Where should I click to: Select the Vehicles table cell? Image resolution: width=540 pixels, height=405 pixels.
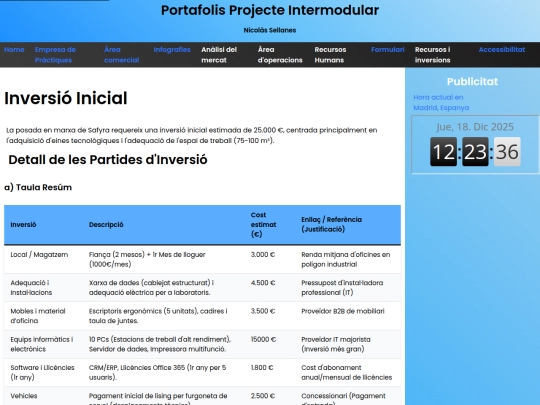pyautogui.click(x=43, y=396)
